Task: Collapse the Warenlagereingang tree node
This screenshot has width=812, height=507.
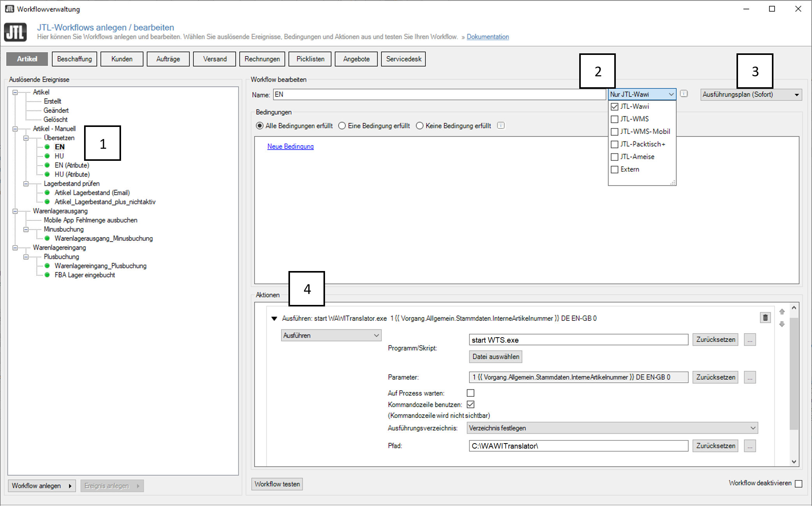Action: point(15,248)
